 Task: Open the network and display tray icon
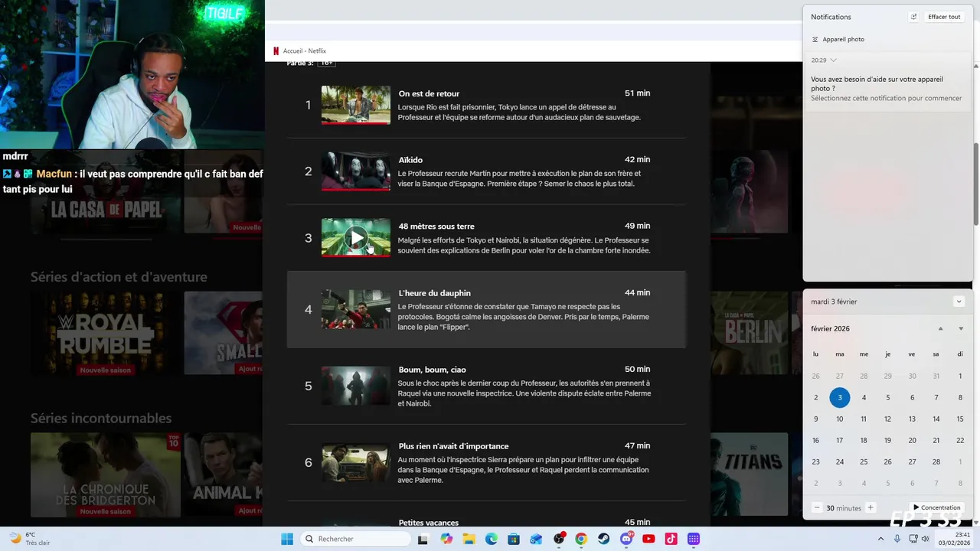click(x=913, y=539)
